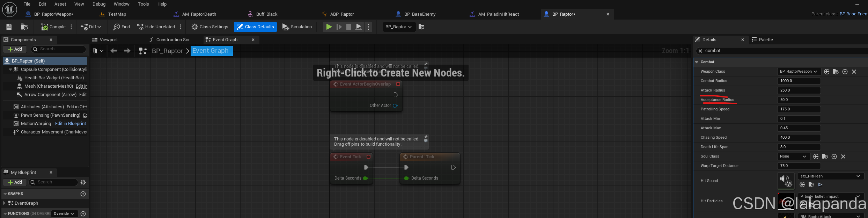Open the Tools menu
Screen dimensions: 868x218
coord(143,4)
